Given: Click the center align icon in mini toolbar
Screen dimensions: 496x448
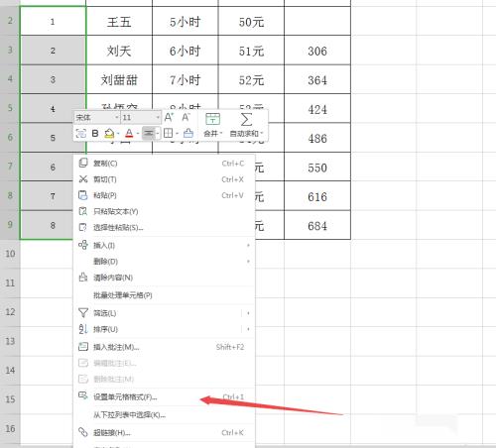Looking at the screenshot, I should (x=149, y=134).
